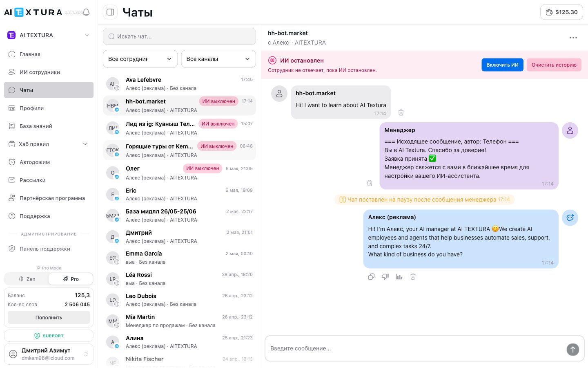Click the Включить ИИ button
Image resolution: width=588 pixels, height=368 pixels.
tap(502, 65)
